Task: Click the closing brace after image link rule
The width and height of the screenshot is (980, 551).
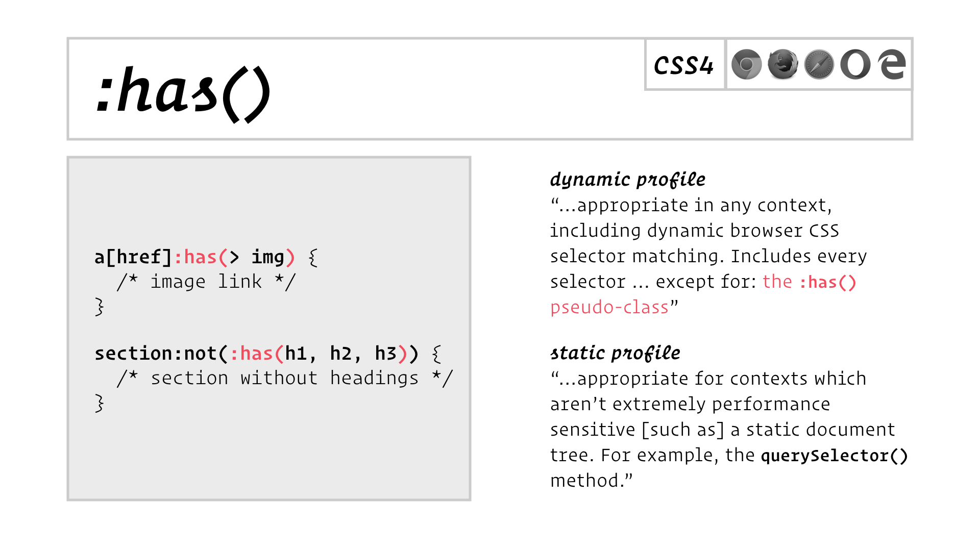Action: click(100, 307)
